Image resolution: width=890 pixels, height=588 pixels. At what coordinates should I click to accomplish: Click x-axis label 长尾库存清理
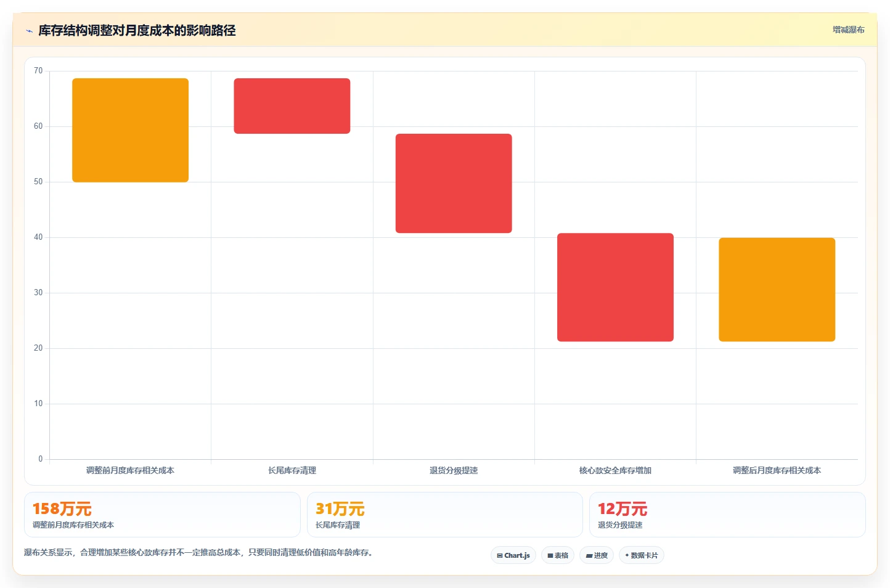click(292, 470)
